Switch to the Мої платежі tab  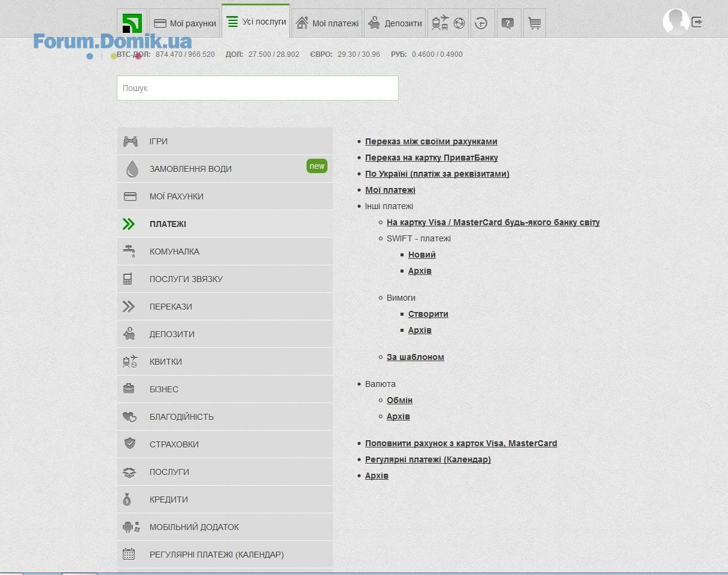click(327, 23)
